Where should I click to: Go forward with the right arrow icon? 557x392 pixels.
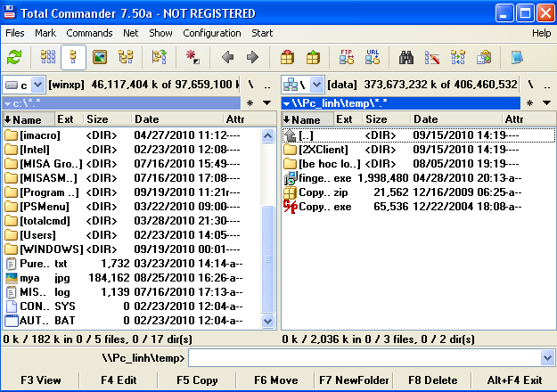(252, 57)
